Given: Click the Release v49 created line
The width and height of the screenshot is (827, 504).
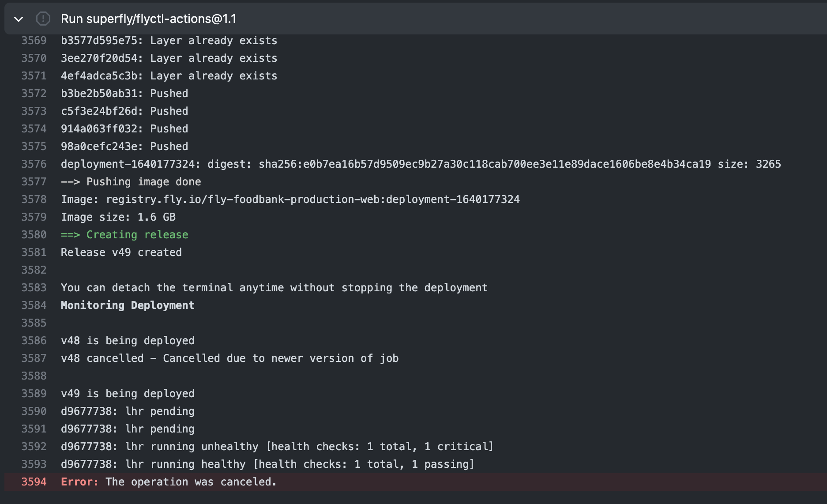Looking at the screenshot, I should [121, 252].
